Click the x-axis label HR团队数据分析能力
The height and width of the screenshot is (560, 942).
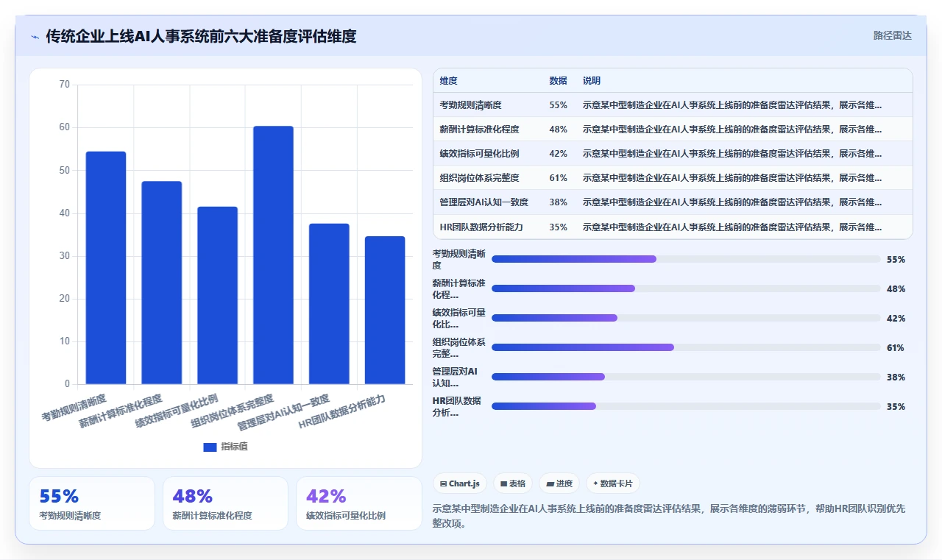coord(341,412)
